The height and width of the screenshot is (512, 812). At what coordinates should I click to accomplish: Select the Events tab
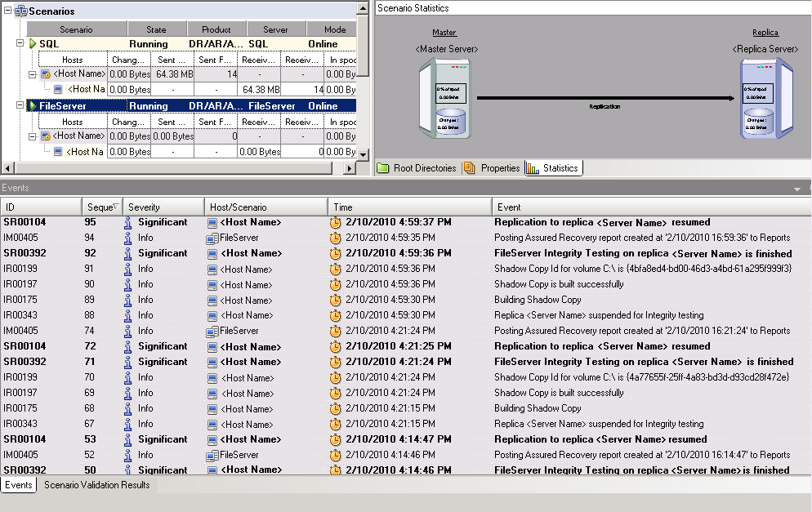pyautogui.click(x=18, y=484)
